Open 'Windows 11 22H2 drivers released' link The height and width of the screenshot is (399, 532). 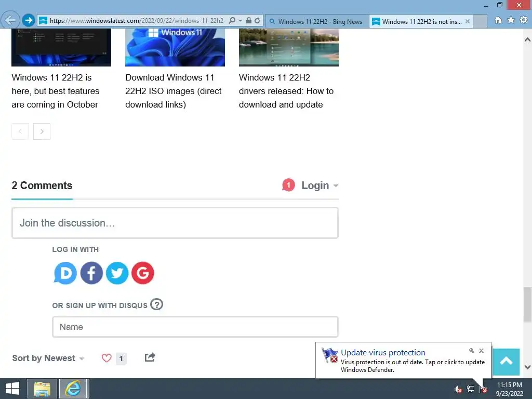(x=286, y=91)
